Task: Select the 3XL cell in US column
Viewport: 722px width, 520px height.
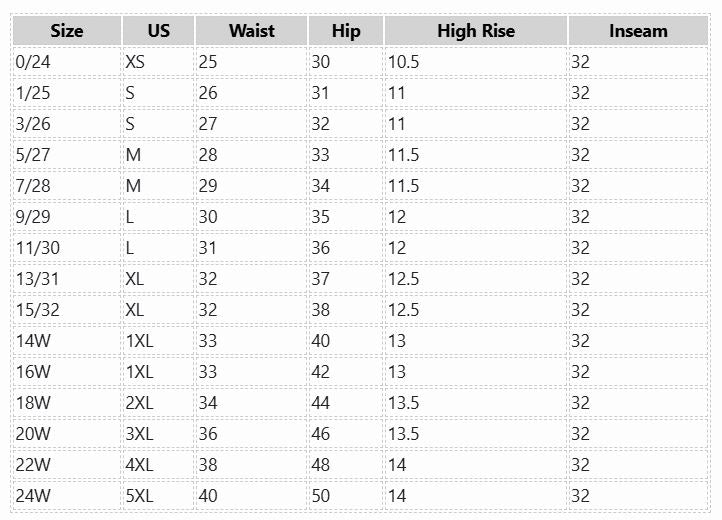Action: coord(140,434)
